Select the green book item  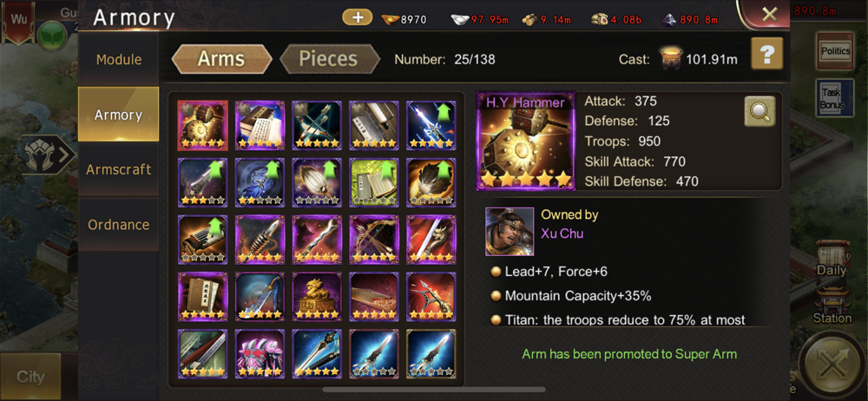[373, 182]
